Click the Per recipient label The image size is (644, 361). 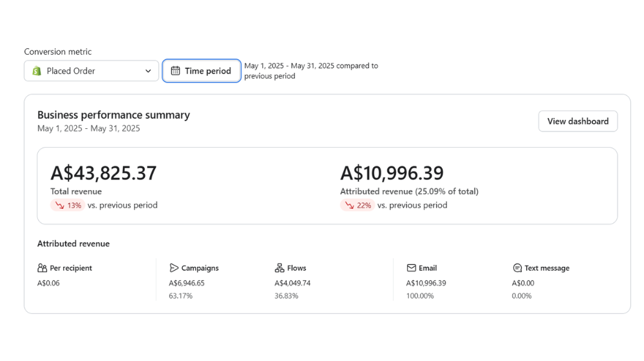tap(71, 268)
